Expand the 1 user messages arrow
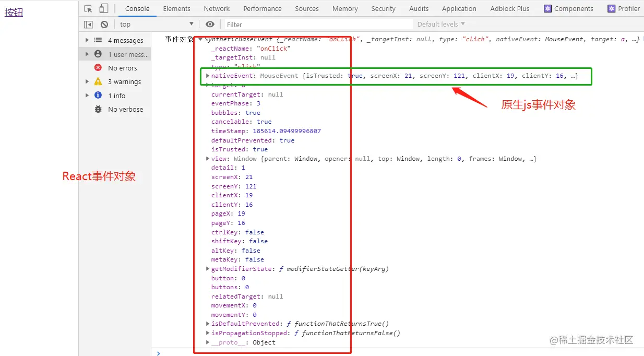 [87, 54]
